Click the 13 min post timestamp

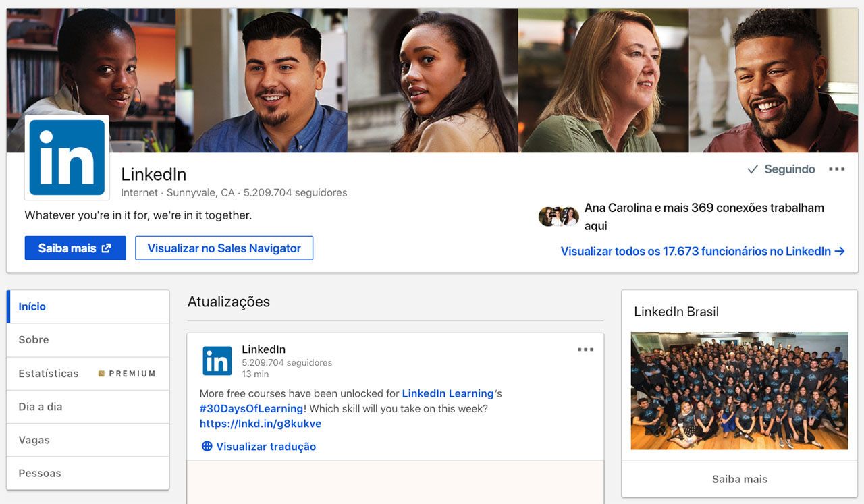pos(255,374)
